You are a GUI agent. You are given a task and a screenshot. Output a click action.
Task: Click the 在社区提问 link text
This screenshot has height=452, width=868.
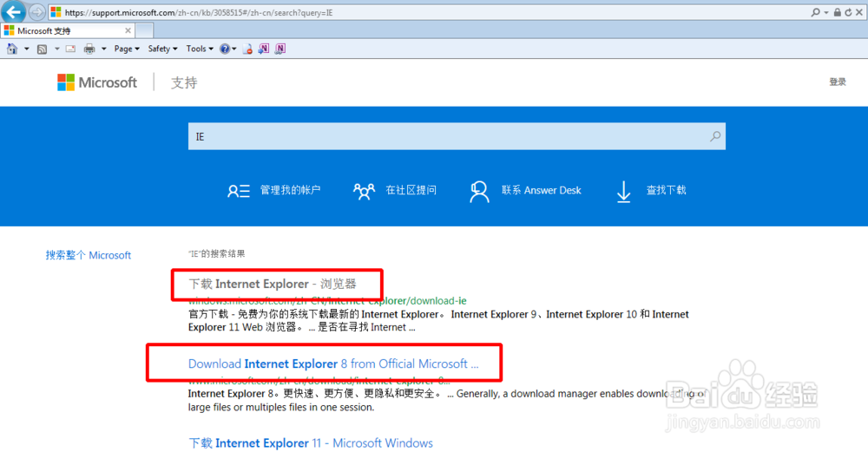[411, 190]
